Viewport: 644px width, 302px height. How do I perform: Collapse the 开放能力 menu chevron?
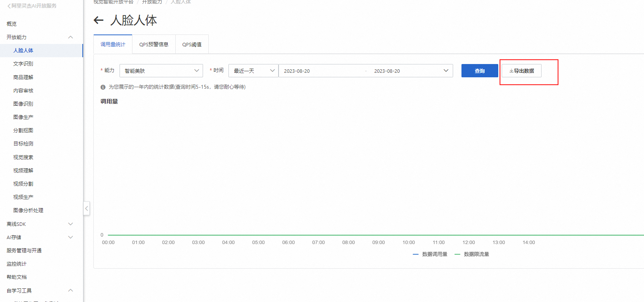click(71, 37)
